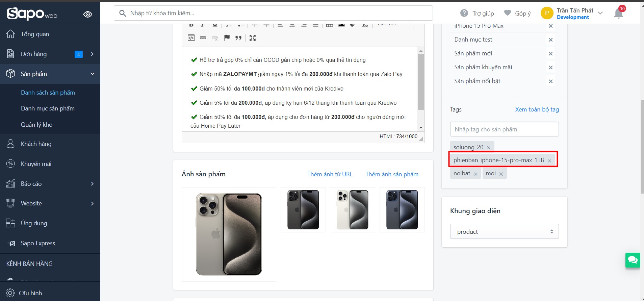Select the blue titanium iPhone thumbnail
The height and width of the screenshot is (301, 644).
click(402, 210)
